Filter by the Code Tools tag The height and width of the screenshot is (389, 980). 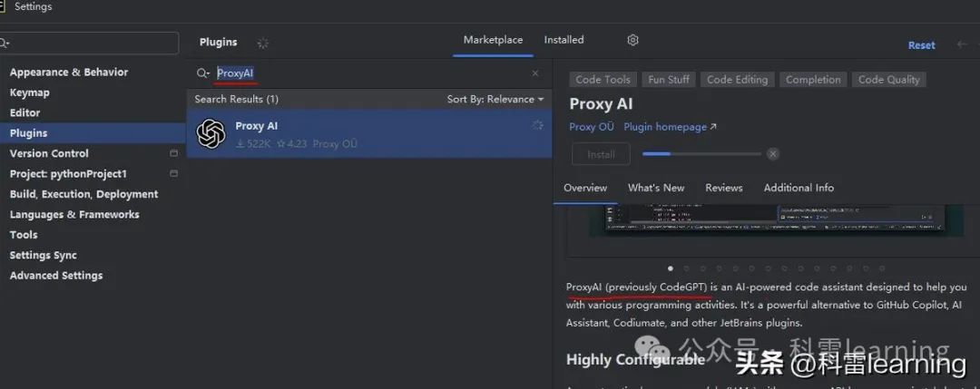click(x=603, y=79)
